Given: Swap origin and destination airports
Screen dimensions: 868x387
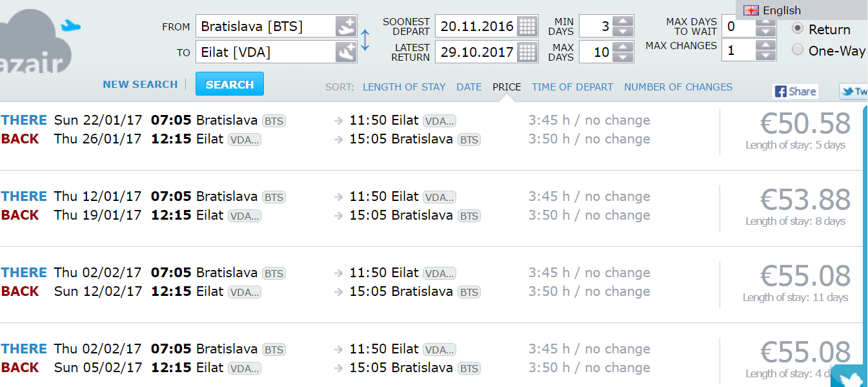Looking at the screenshot, I should (x=365, y=39).
